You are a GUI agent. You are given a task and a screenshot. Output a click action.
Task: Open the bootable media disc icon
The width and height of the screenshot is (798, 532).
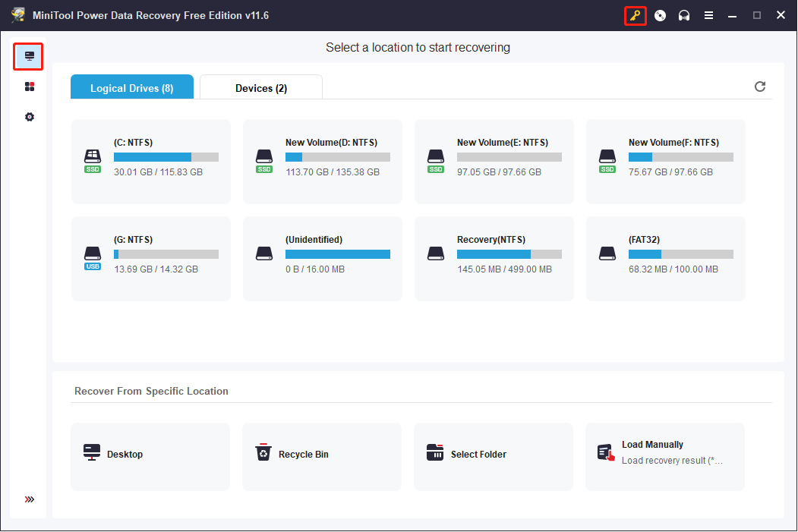(x=660, y=15)
